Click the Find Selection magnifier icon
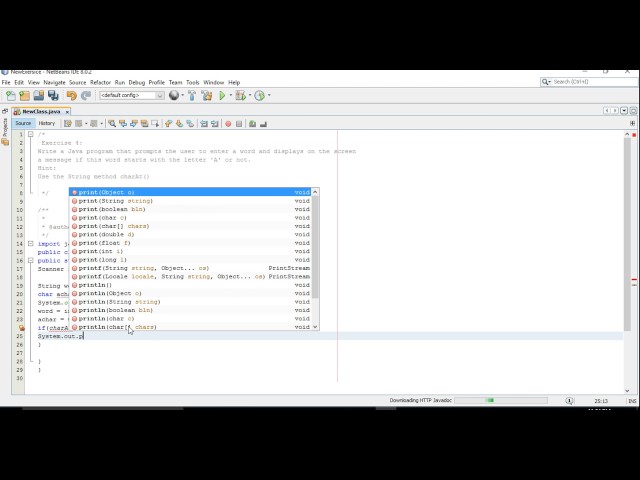Image resolution: width=640 pixels, height=480 pixels. point(112,123)
